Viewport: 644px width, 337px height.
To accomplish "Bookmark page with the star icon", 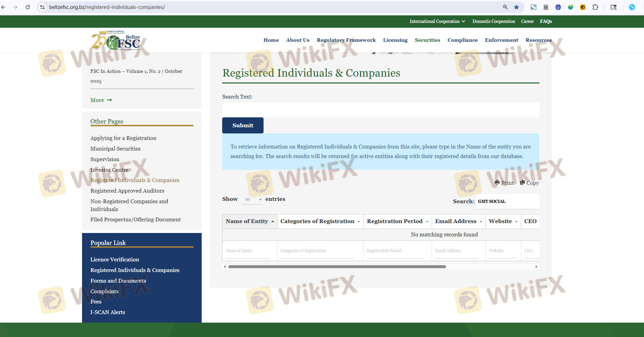I will [516, 7].
